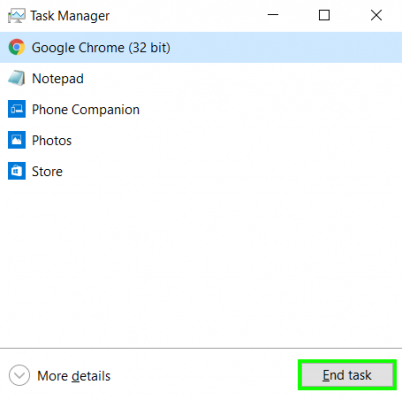Viewport: 402px width, 400px height.
Task: Expand Task Manager with the chevron circle
Action: (x=19, y=375)
